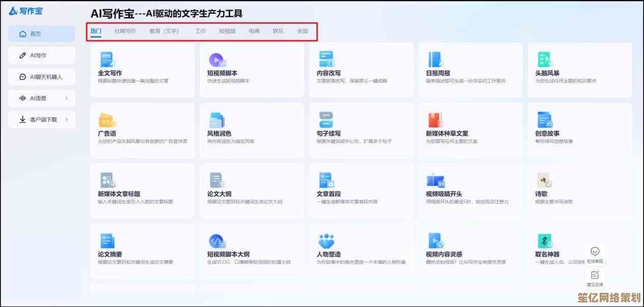The height and width of the screenshot is (307, 644).
Task: Open the 取名神器 green naming icon
Action: pos(545,241)
